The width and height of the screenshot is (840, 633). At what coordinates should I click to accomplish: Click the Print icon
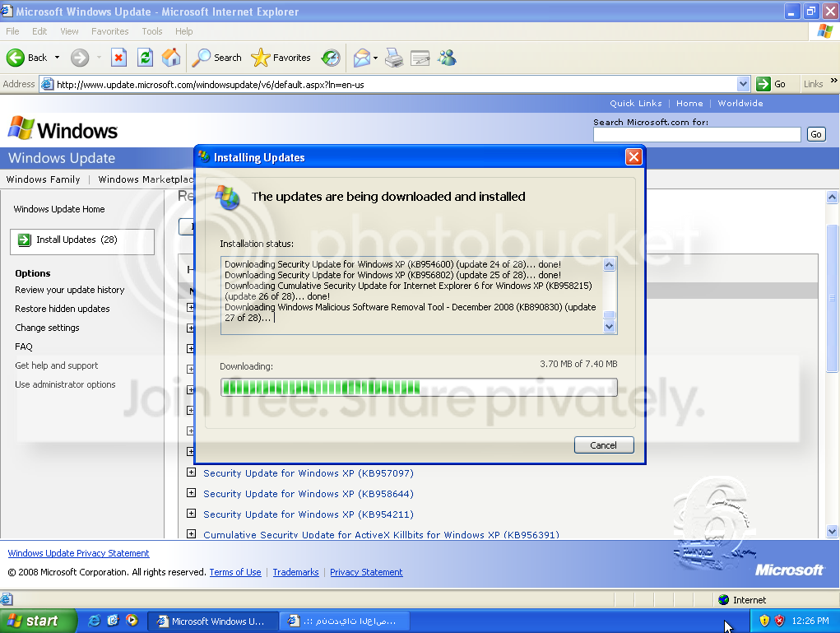click(394, 58)
